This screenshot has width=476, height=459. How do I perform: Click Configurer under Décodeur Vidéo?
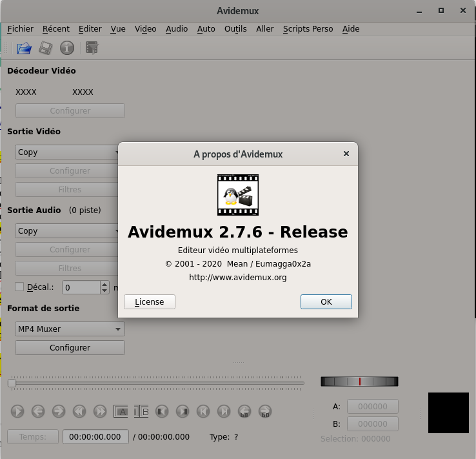pyautogui.click(x=70, y=110)
